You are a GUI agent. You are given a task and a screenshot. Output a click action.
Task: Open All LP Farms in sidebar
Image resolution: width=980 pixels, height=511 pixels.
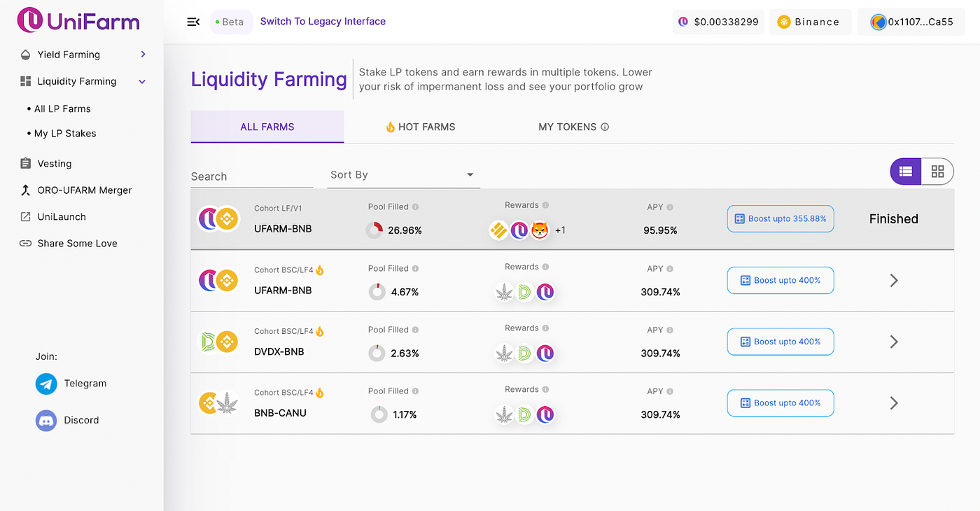click(x=62, y=108)
